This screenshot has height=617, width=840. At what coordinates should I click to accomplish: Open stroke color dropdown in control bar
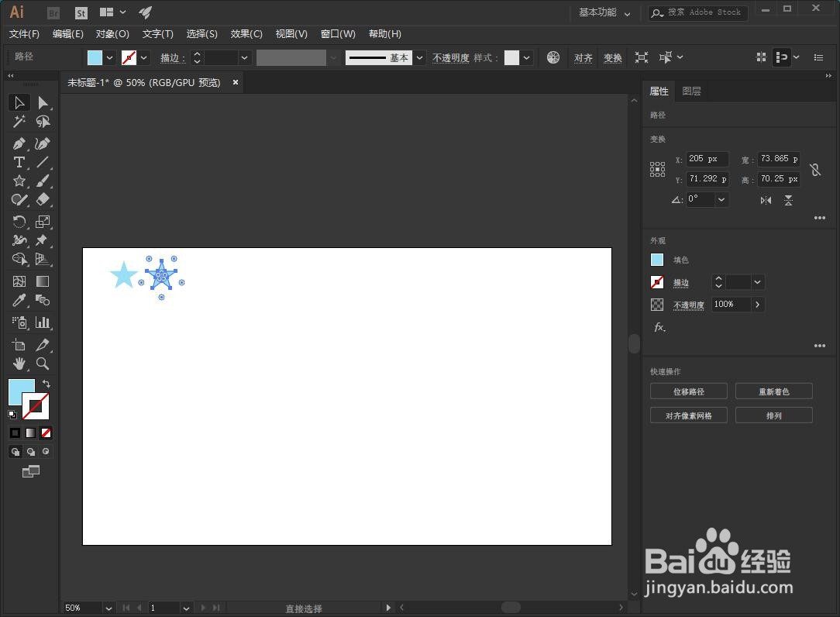point(143,57)
